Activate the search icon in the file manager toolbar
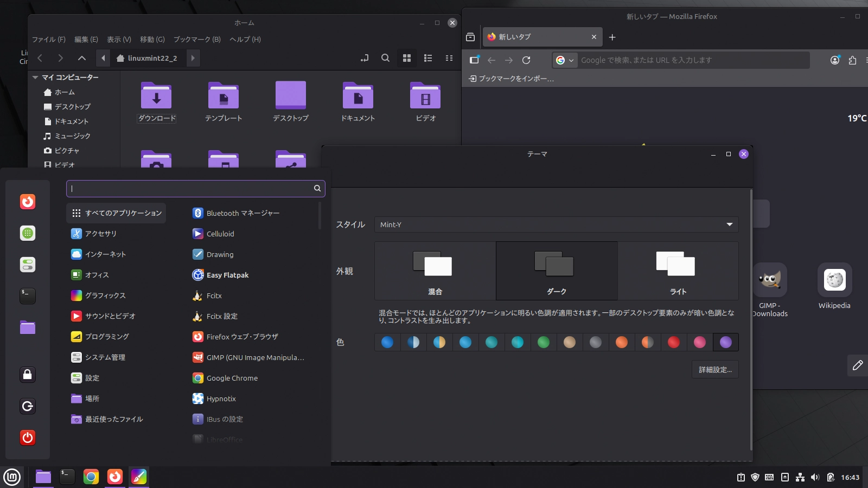Image resolution: width=868 pixels, height=488 pixels. pyautogui.click(x=385, y=58)
